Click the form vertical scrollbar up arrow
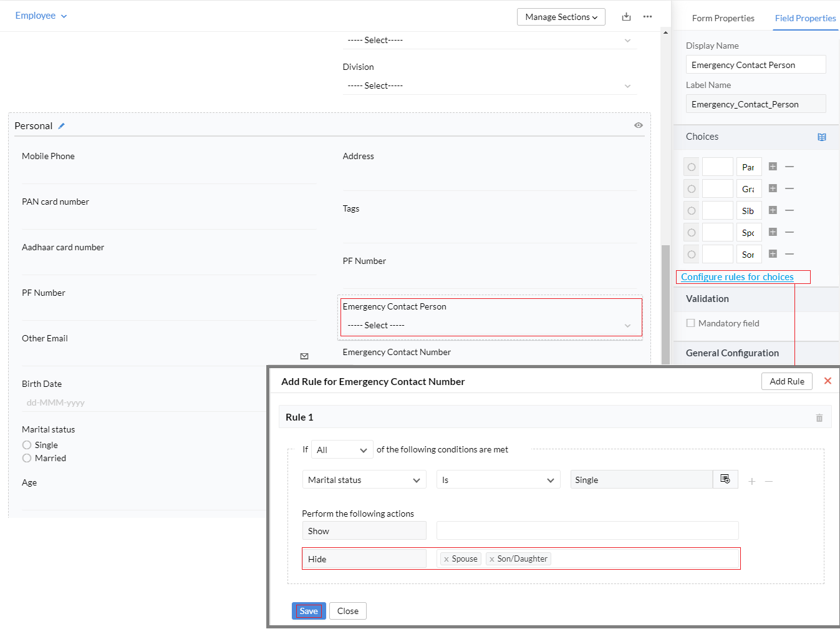This screenshot has width=840, height=629. pos(665,32)
